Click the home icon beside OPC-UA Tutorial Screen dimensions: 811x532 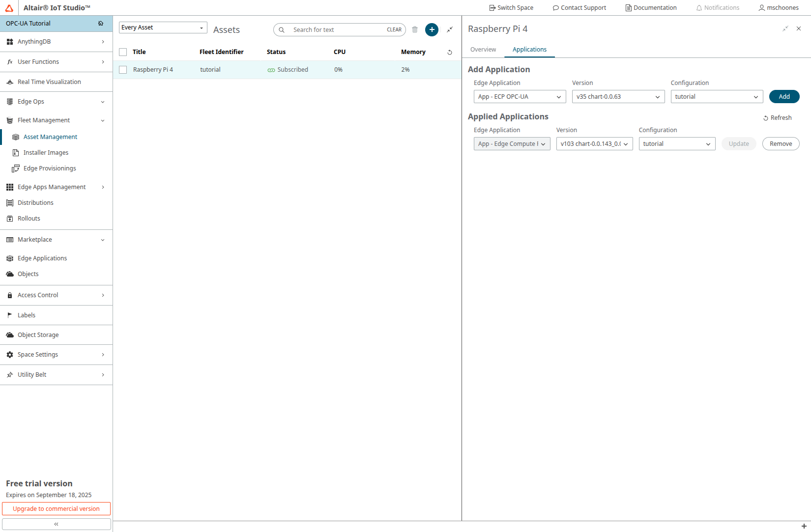(101, 23)
